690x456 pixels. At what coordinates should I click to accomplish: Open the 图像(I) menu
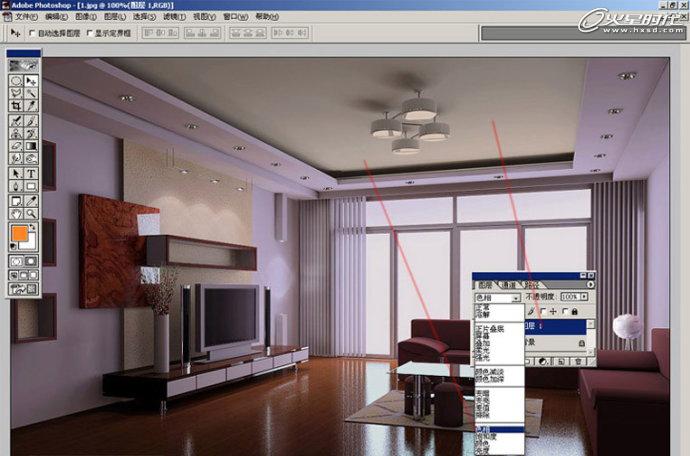[86, 17]
